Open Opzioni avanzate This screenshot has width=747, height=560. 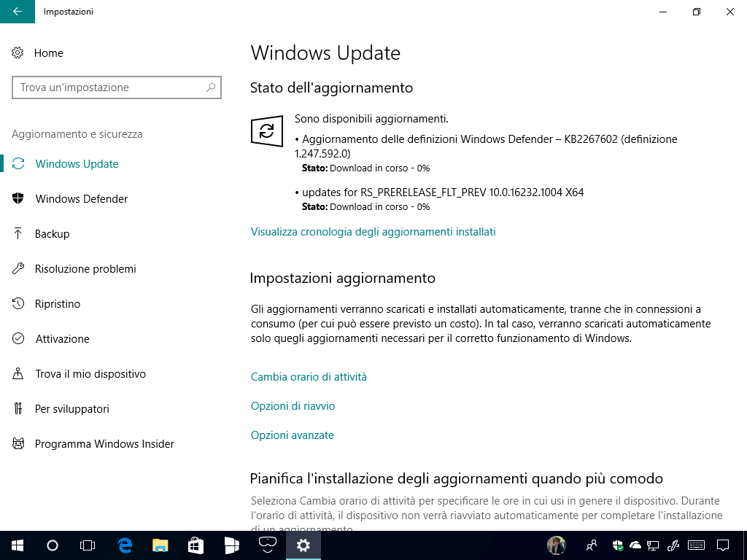(x=292, y=435)
